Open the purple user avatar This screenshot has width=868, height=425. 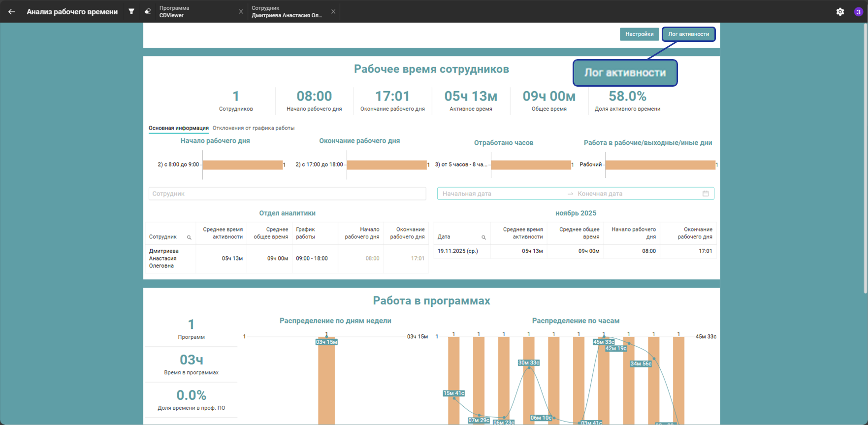pyautogui.click(x=858, y=12)
